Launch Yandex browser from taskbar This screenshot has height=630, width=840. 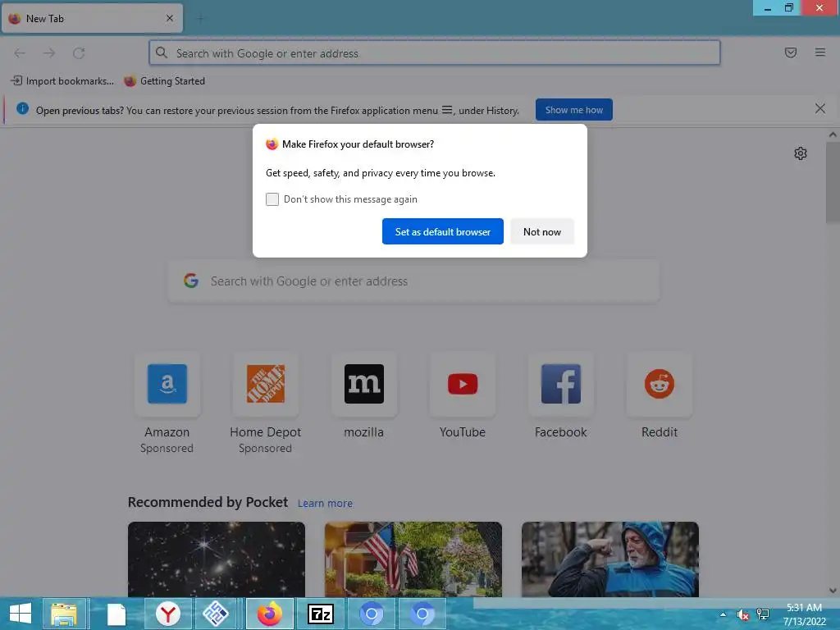[x=167, y=614]
